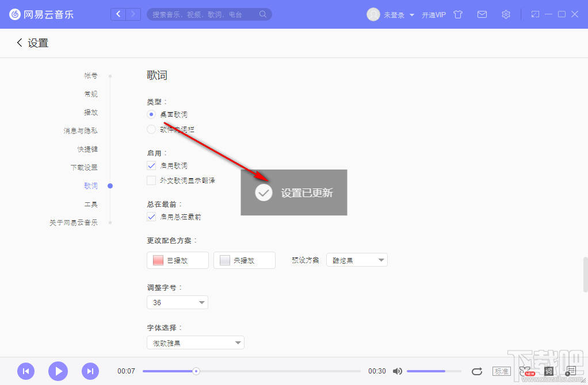Open the message inbox envelope icon

[x=482, y=14]
